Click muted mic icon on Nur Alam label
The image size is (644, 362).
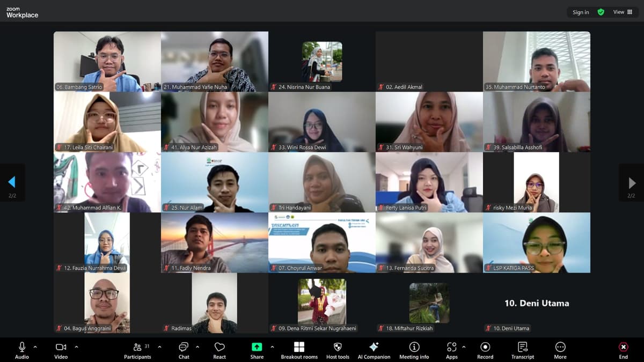coord(167,208)
